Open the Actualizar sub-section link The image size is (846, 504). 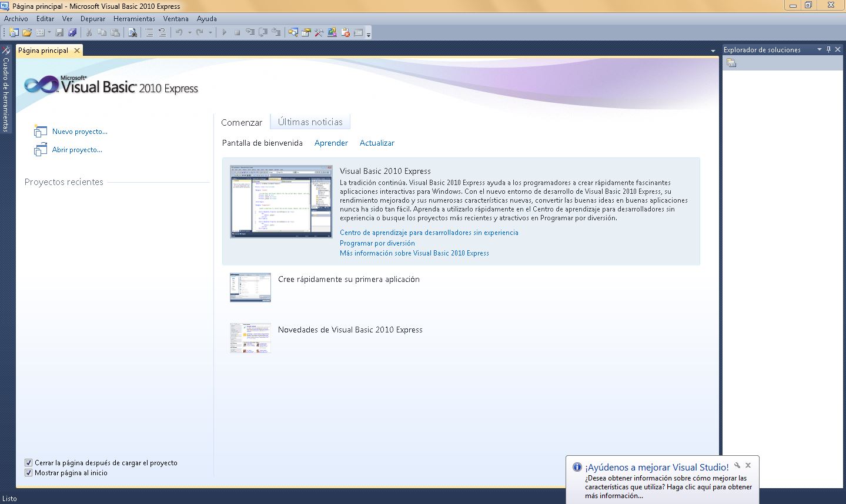point(377,143)
